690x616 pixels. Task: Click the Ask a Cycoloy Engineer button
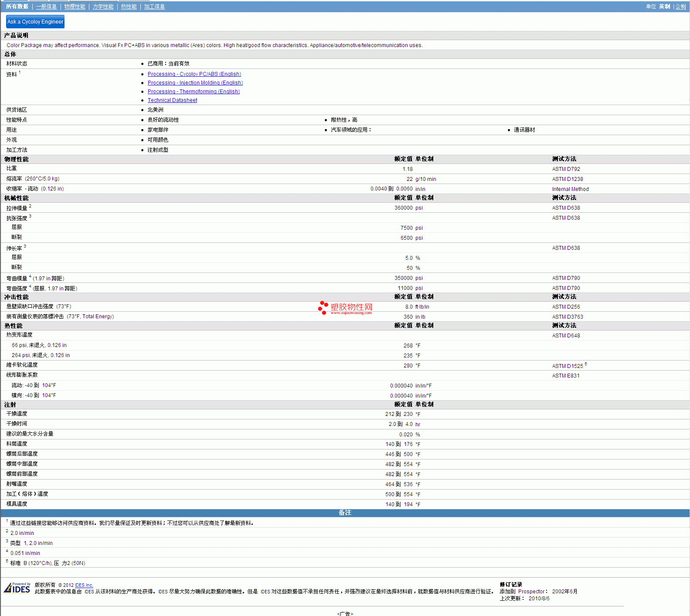(35, 22)
